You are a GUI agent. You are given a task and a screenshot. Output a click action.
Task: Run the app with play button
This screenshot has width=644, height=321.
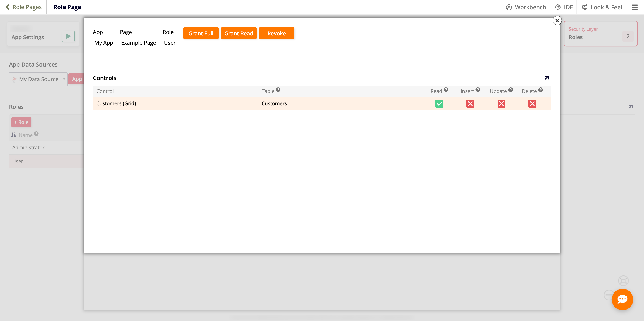(68, 36)
